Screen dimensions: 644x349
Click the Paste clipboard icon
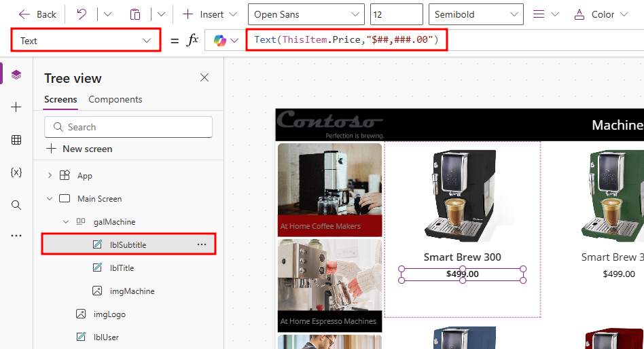(x=135, y=14)
